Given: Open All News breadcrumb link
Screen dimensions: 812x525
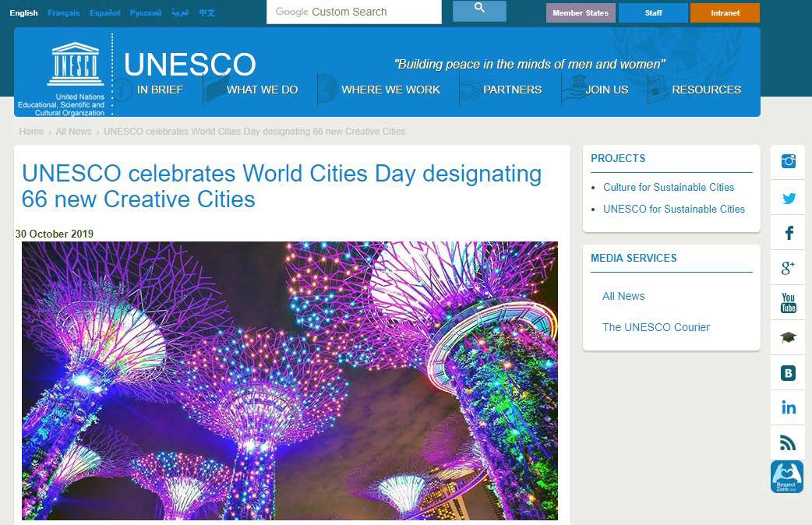Looking at the screenshot, I should click(x=73, y=132).
